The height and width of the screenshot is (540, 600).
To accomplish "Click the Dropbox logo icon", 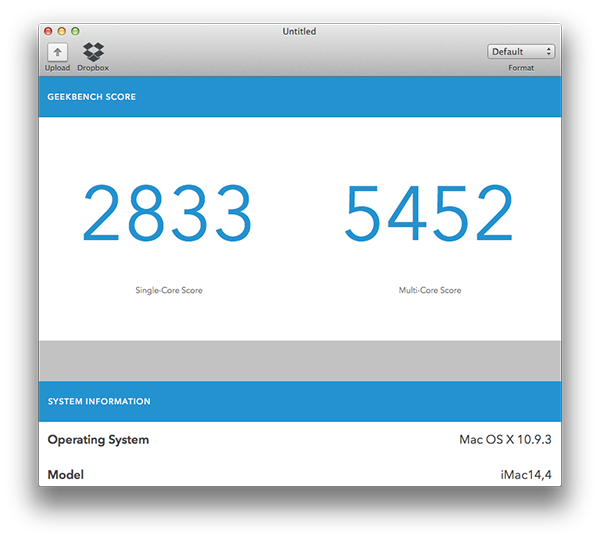I will pos(93,52).
